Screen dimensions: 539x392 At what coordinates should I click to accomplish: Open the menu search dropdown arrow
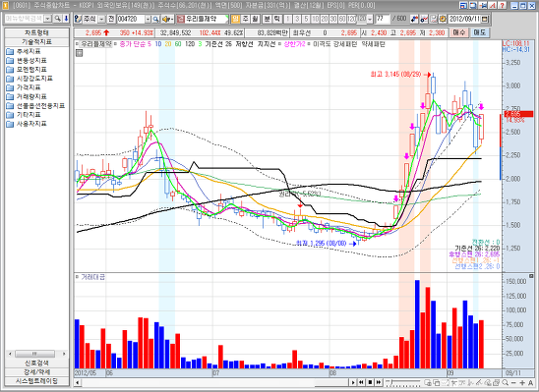pyautogui.click(x=48, y=19)
